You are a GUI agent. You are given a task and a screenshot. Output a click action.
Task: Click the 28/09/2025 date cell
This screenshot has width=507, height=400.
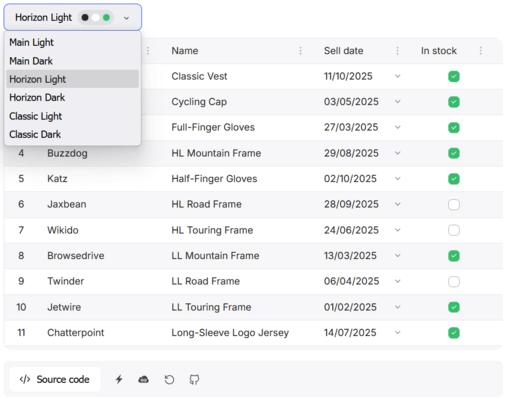(x=351, y=204)
